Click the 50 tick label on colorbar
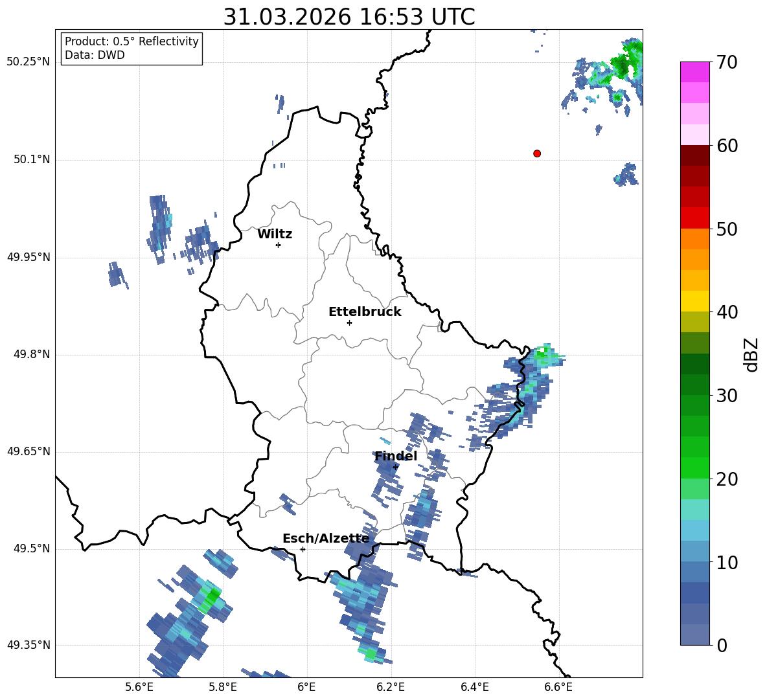This screenshot has width=767, height=700. coord(726,229)
